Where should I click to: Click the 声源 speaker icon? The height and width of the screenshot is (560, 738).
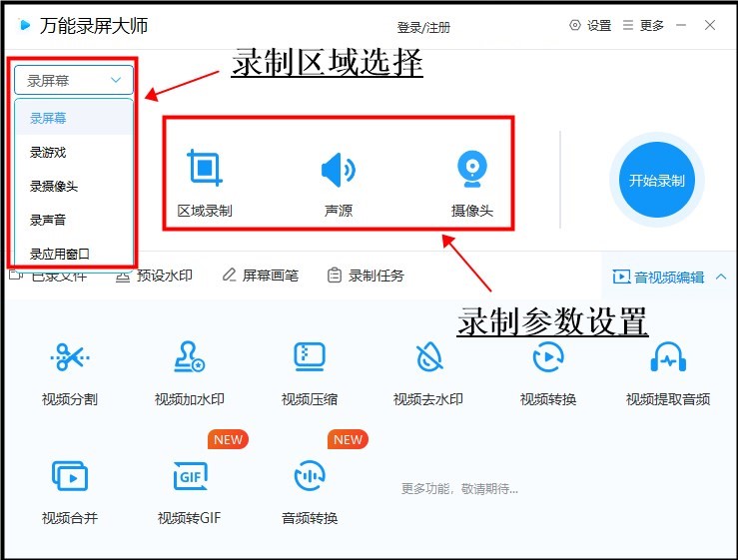tap(338, 170)
